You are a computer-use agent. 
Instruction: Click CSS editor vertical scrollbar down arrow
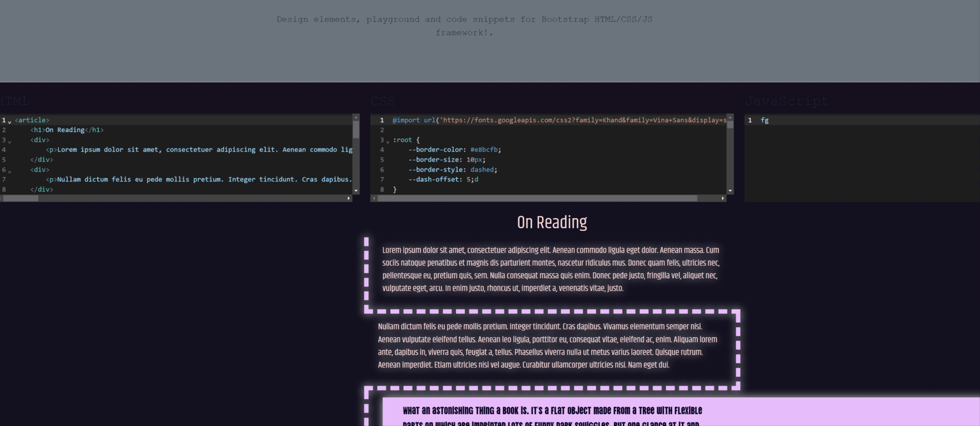coord(730,191)
